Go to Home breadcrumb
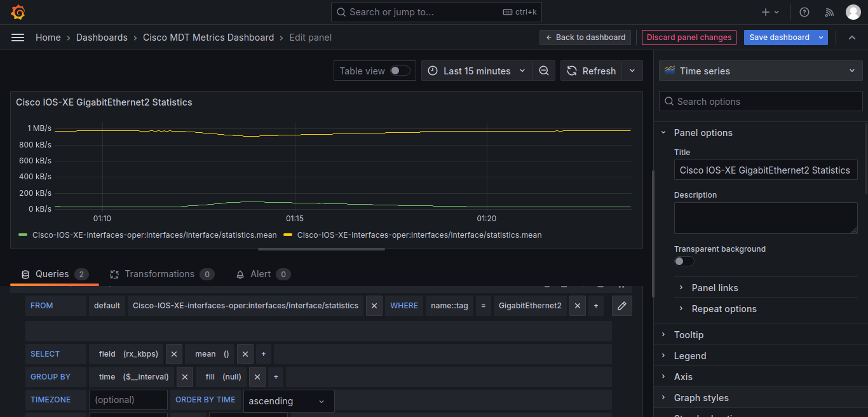Viewport: 868px width, 417px height. click(x=48, y=38)
